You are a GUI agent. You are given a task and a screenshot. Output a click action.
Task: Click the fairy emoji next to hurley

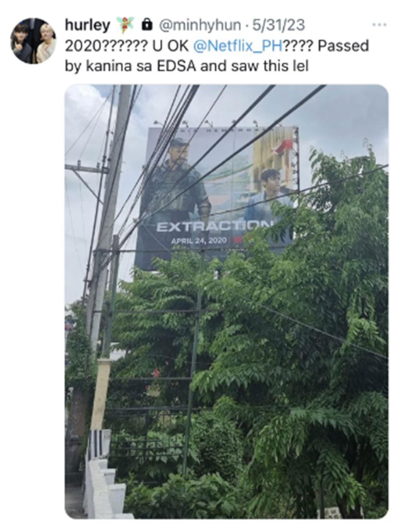[x=126, y=25]
